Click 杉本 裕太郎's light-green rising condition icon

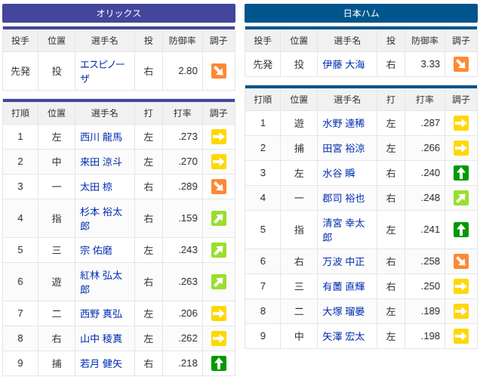coord(219,218)
